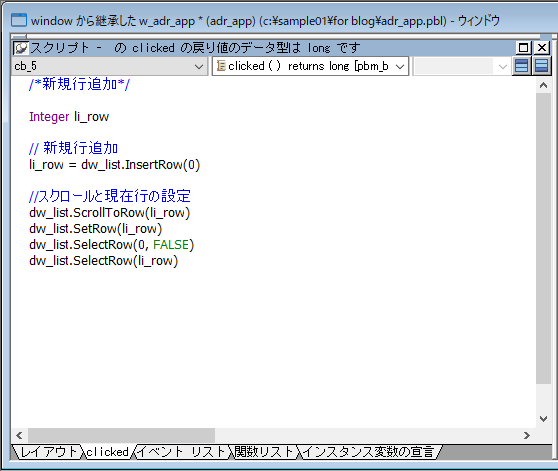Click the horizontal scrollbar left arrow
The width and height of the screenshot is (558, 471).
point(19,435)
